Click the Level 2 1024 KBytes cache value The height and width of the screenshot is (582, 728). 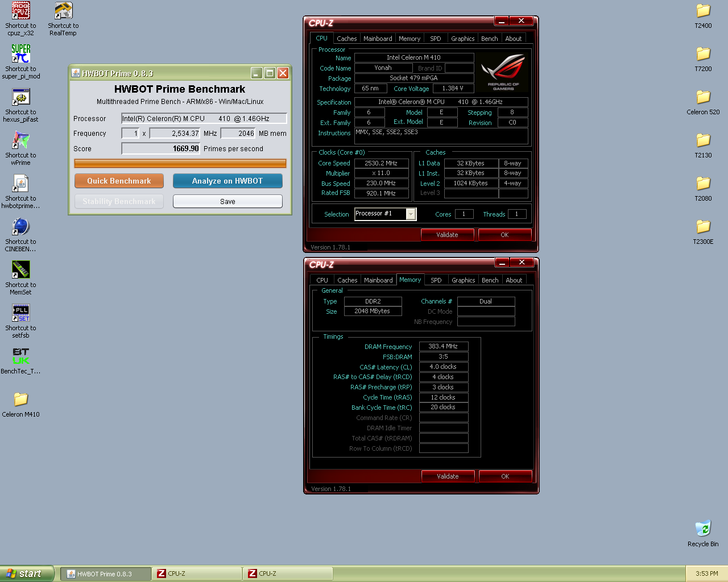471,183
